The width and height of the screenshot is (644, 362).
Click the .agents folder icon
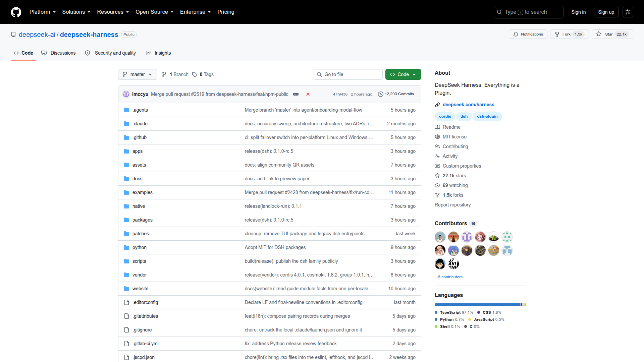[126, 110]
